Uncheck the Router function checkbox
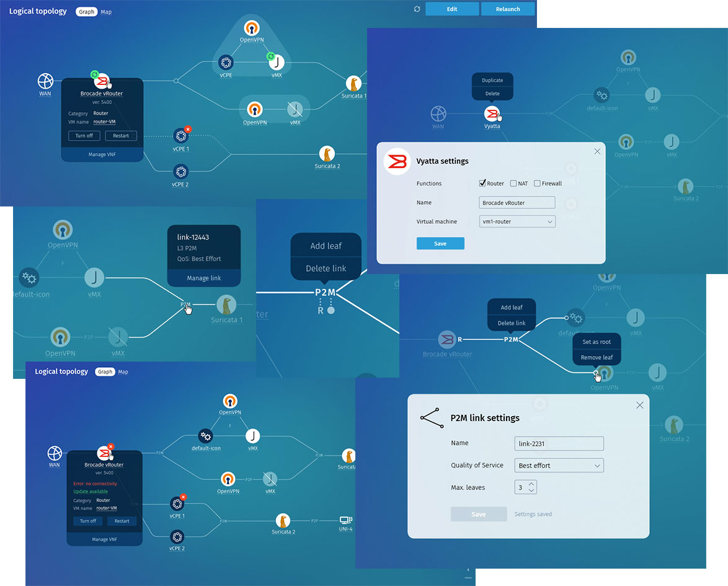728x586 pixels. tap(482, 184)
